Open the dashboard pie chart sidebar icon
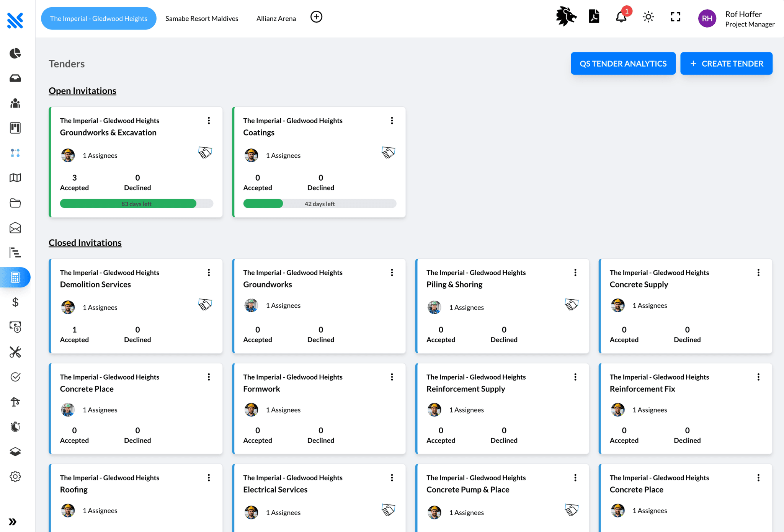The height and width of the screenshot is (532, 784). [15, 53]
